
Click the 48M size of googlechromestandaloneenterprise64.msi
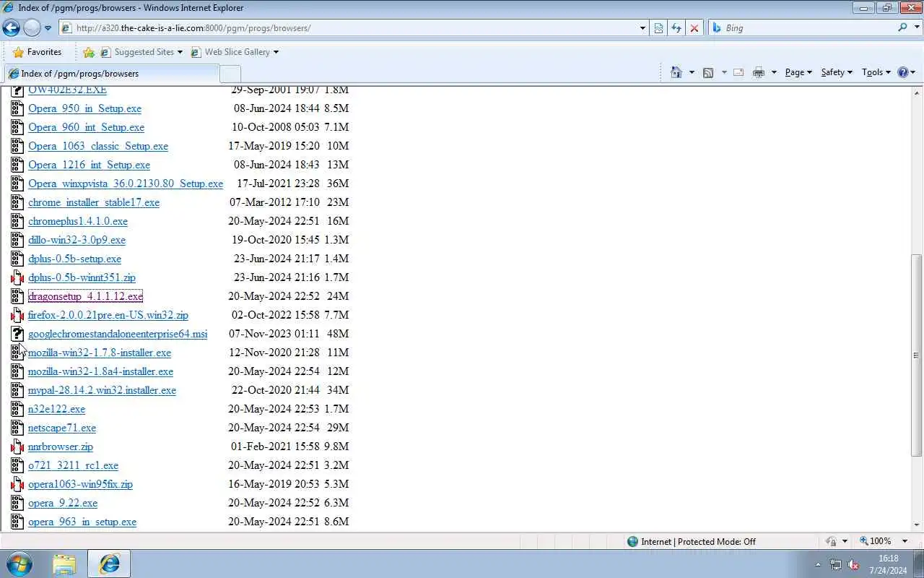(338, 334)
